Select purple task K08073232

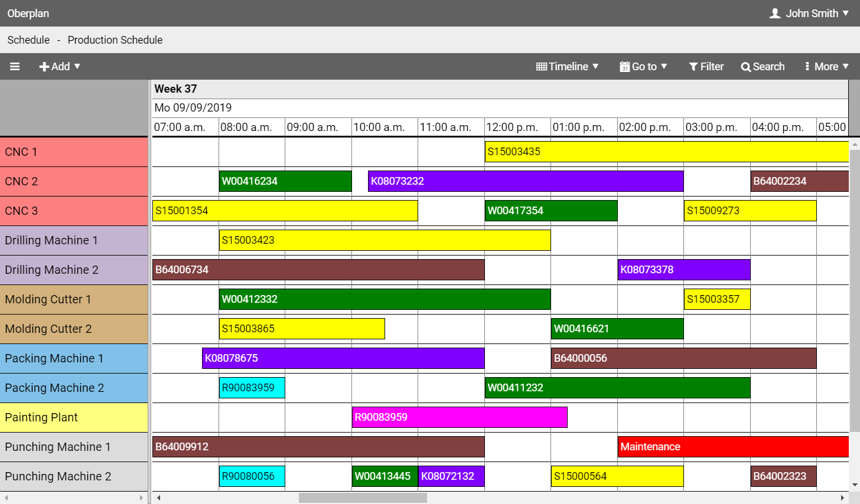coord(526,181)
